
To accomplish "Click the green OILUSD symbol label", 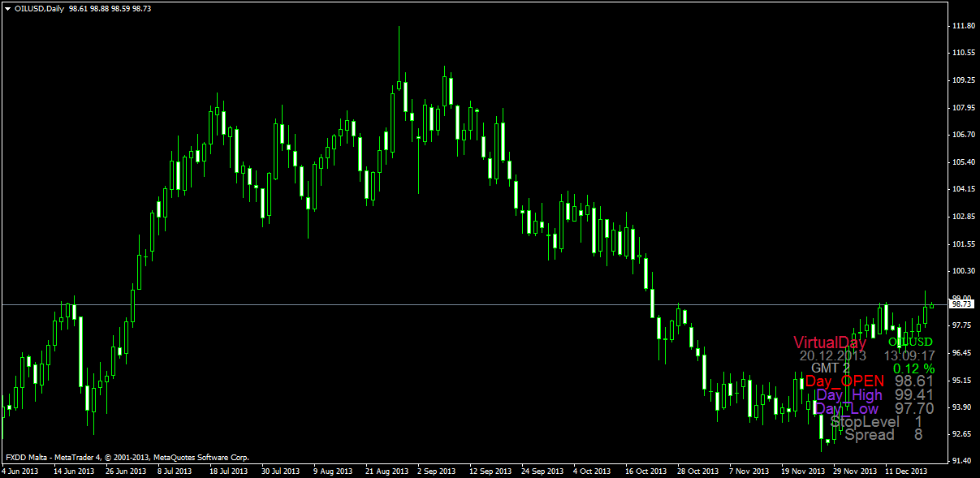I will tap(910, 342).
